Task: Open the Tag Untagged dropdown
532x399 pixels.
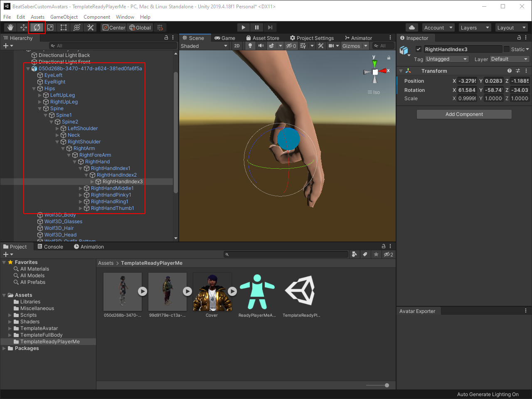Action: tap(447, 59)
